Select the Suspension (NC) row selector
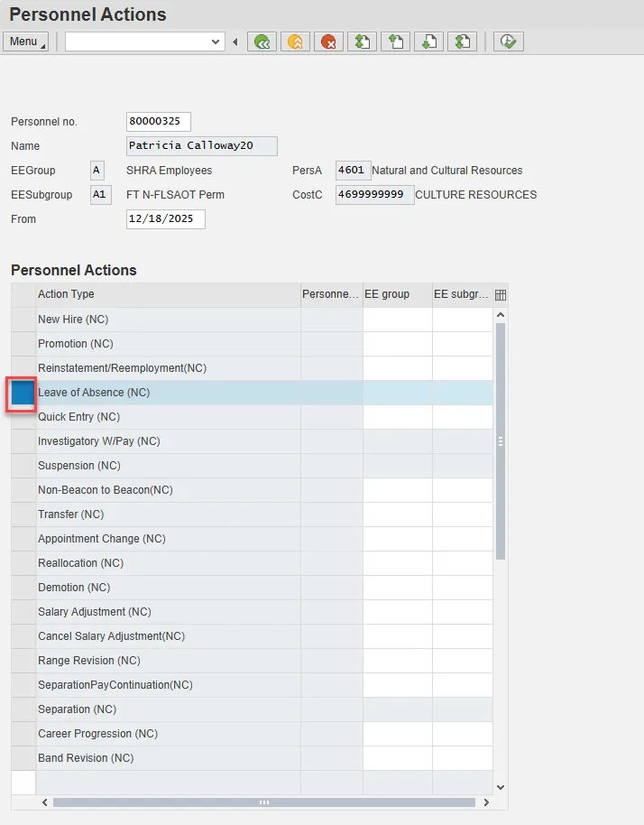 click(23, 466)
